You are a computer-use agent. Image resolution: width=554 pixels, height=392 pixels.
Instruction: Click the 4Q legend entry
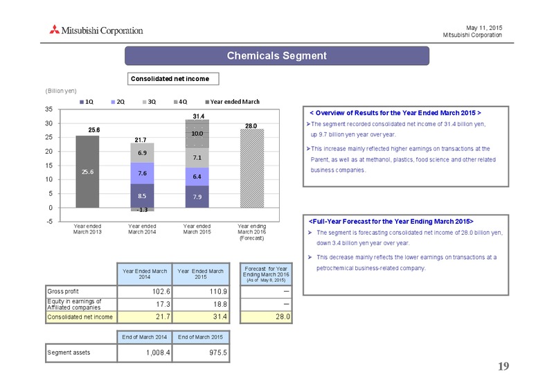pyautogui.click(x=181, y=102)
